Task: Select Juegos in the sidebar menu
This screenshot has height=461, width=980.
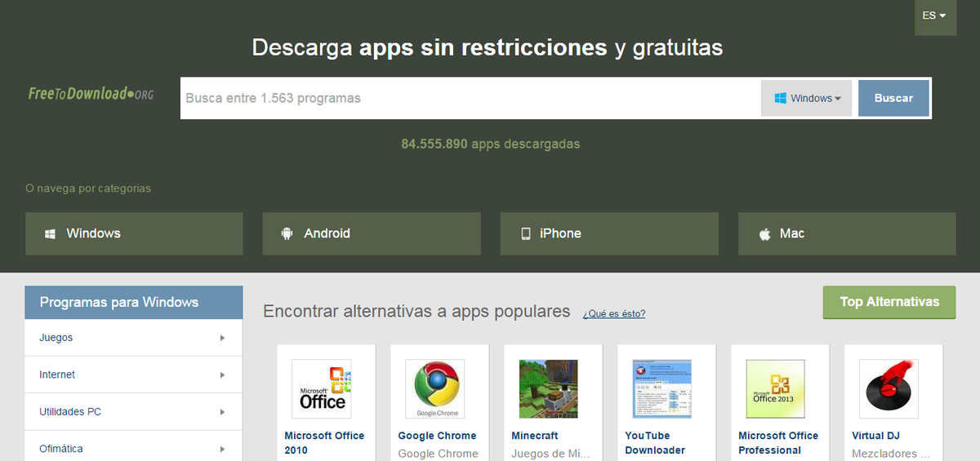Action: [x=134, y=338]
